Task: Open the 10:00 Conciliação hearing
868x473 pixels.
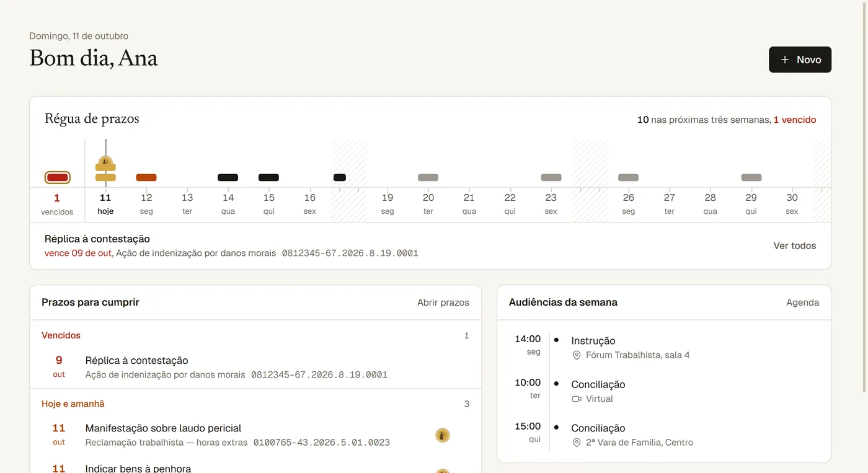Action: 664,391
